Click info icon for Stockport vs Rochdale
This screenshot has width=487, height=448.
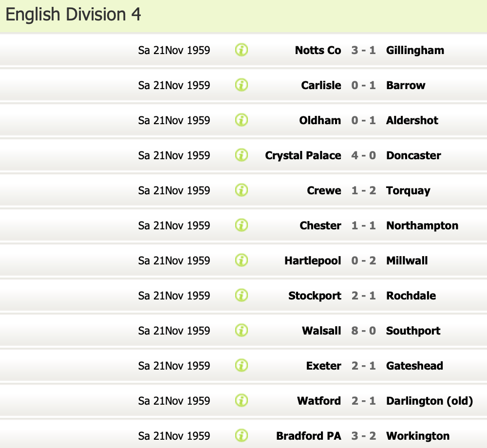(242, 295)
